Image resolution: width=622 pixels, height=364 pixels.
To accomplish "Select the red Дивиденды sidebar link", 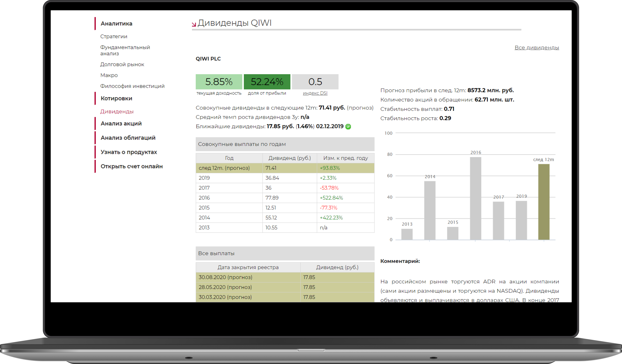I will click(117, 112).
